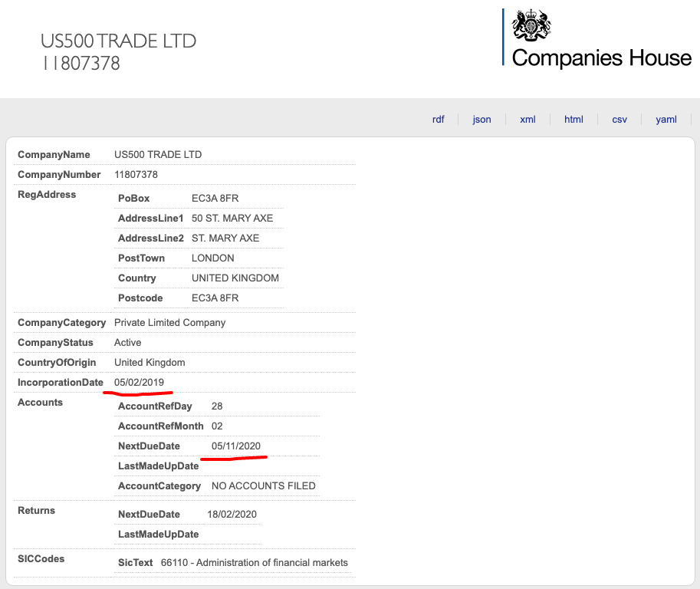
Task: Select the Accounts NextDueDate label
Action: pos(149,446)
